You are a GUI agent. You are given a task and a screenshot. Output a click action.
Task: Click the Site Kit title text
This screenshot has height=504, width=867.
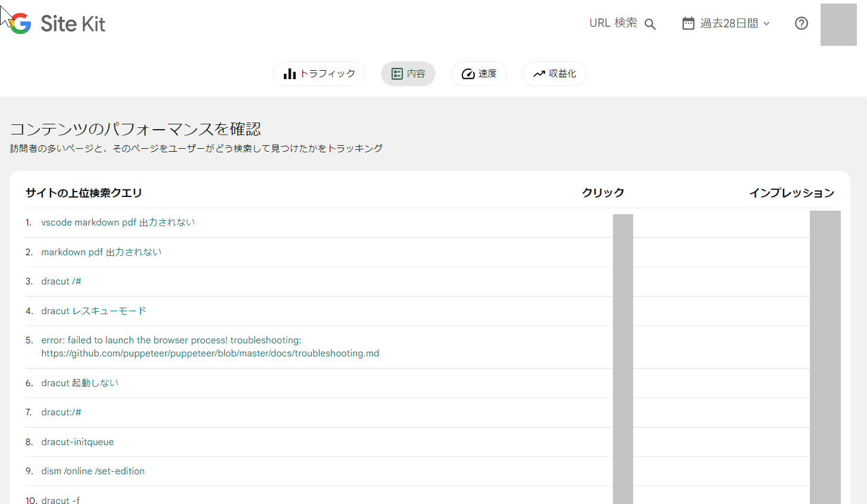tap(73, 24)
